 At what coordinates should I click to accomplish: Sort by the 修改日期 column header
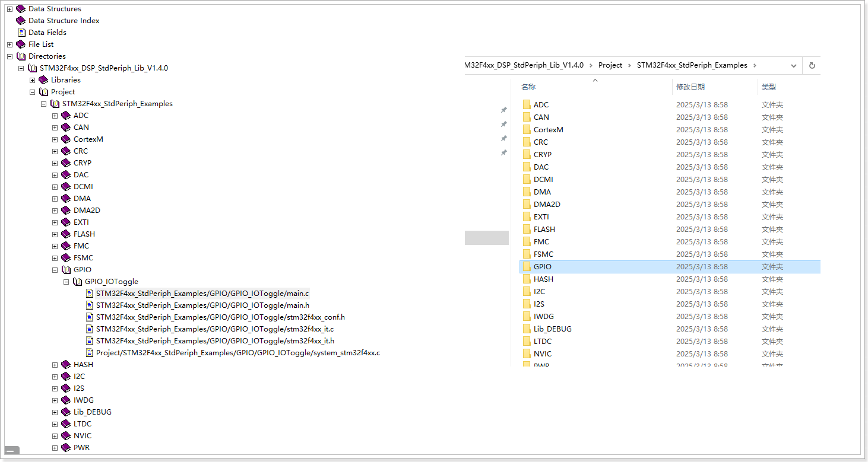tap(690, 87)
